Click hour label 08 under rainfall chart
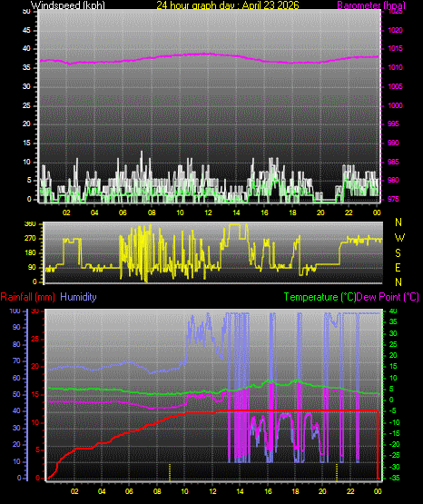Image resolution: width=423 pixels, height=504 pixels. point(157,491)
